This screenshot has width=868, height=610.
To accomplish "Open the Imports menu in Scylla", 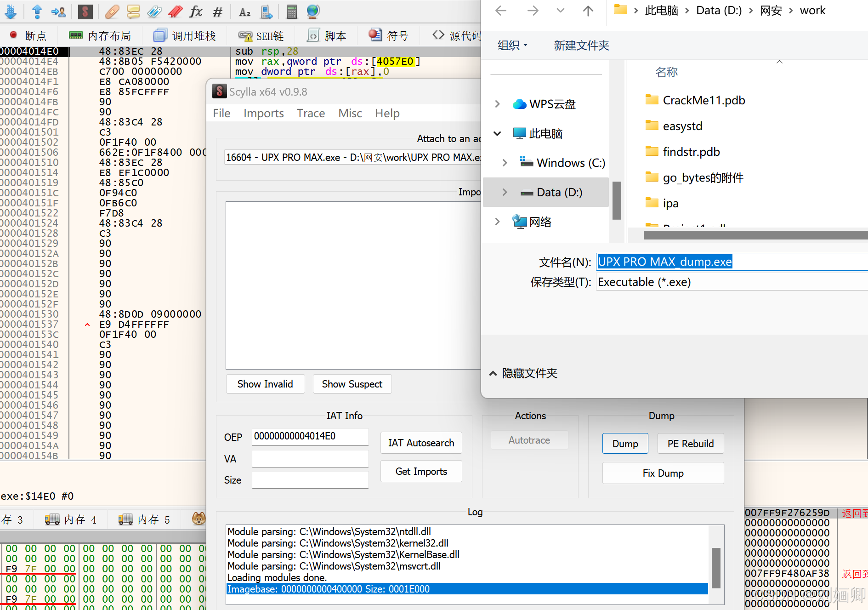I will pyautogui.click(x=263, y=113).
